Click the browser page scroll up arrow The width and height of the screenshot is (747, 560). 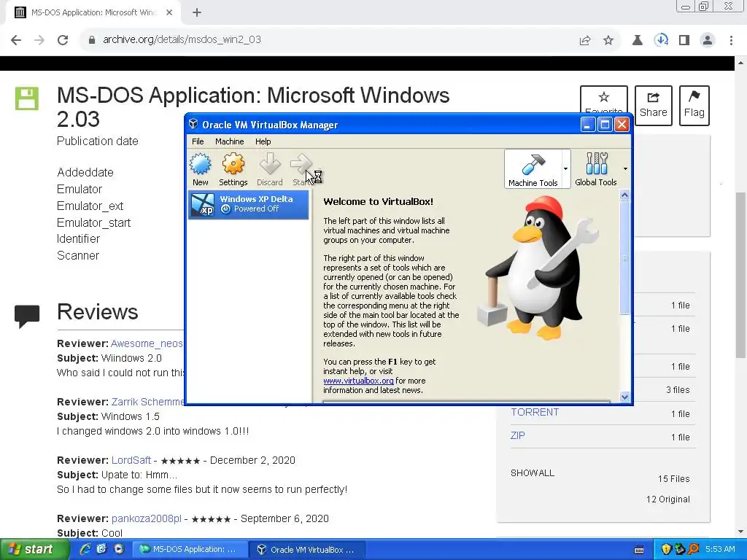(741, 63)
